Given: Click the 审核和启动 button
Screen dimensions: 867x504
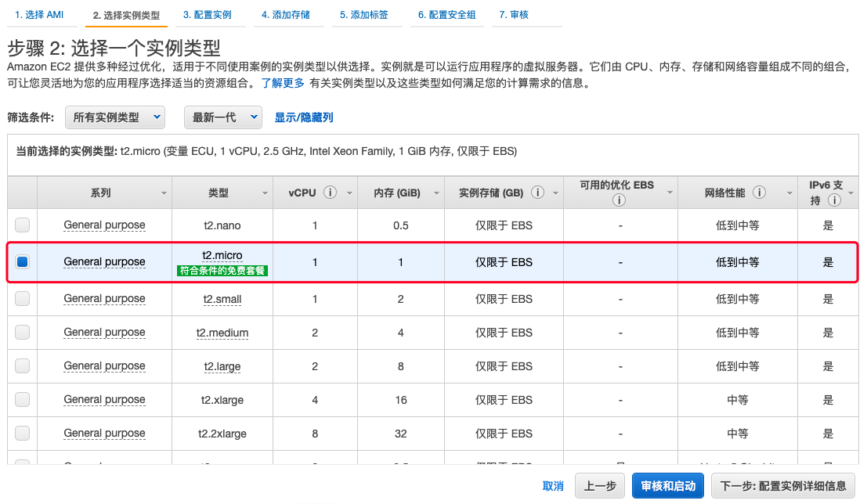Looking at the screenshot, I should pyautogui.click(x=668, y=486).
